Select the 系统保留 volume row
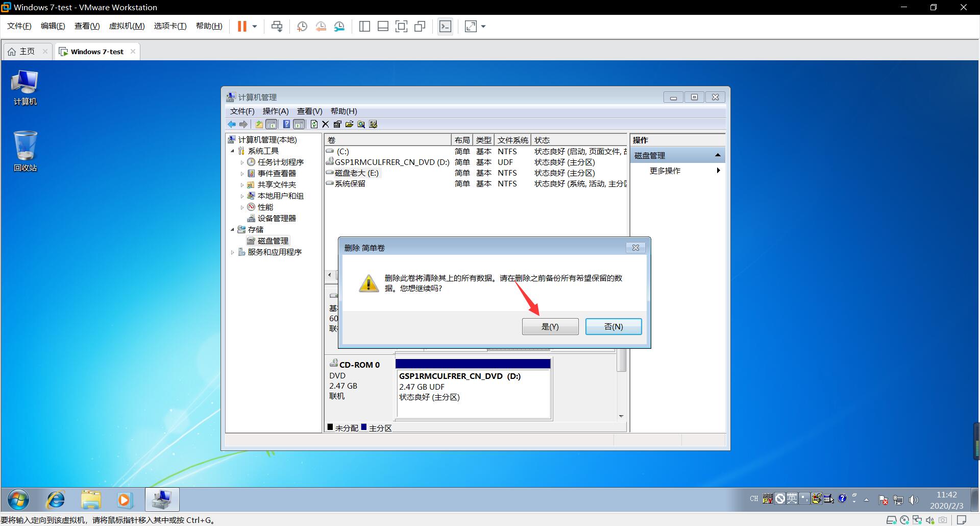Screen dimensions: 980x526 [476, 184]
